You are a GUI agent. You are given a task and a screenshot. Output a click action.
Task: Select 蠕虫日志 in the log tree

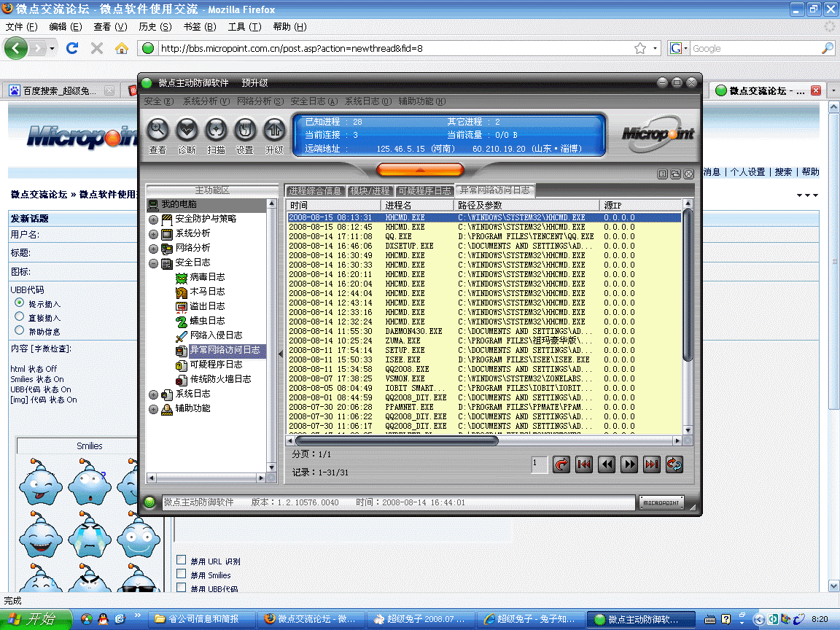[x=207, y=320]
